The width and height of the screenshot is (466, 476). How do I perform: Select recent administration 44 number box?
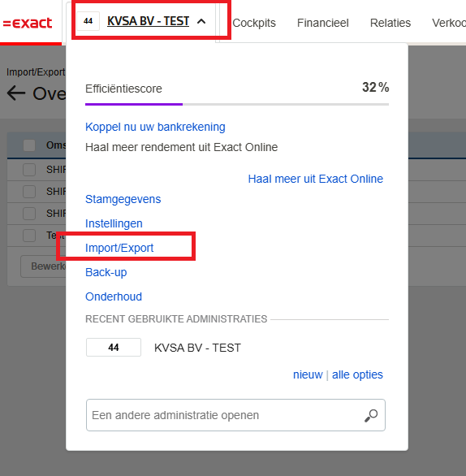[x=114, y=348]
